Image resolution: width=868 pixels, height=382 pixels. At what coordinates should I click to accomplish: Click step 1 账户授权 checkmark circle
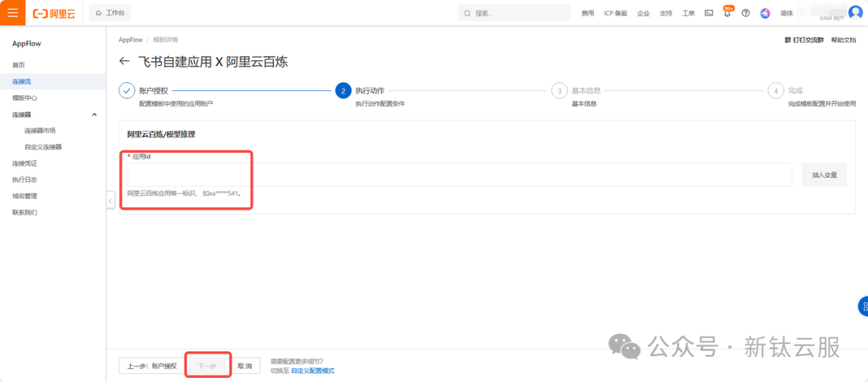[127, 91]
